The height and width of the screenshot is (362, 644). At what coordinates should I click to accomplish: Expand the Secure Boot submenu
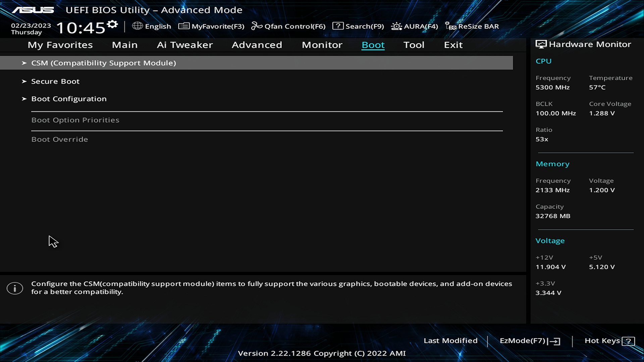[x=55, y=81]
